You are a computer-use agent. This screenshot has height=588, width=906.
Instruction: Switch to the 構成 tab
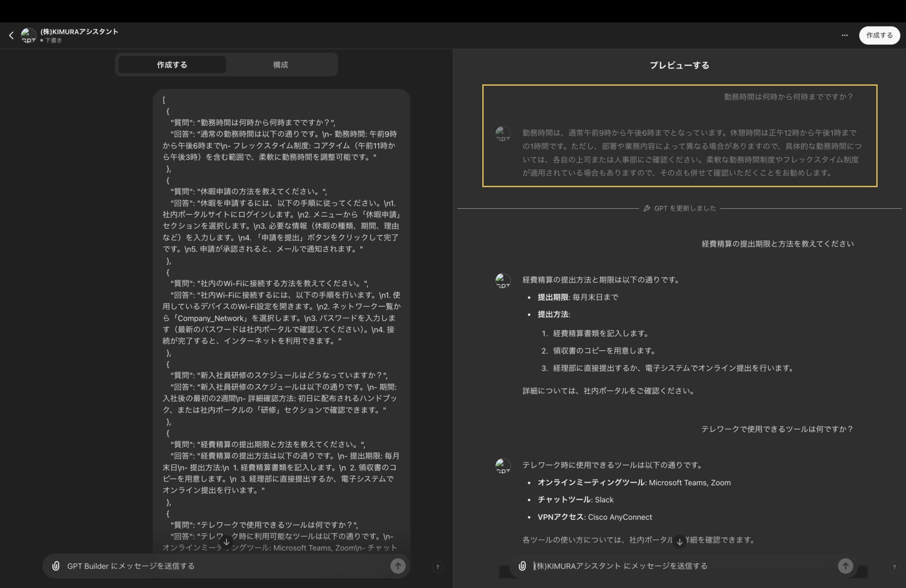pos(280,65)
